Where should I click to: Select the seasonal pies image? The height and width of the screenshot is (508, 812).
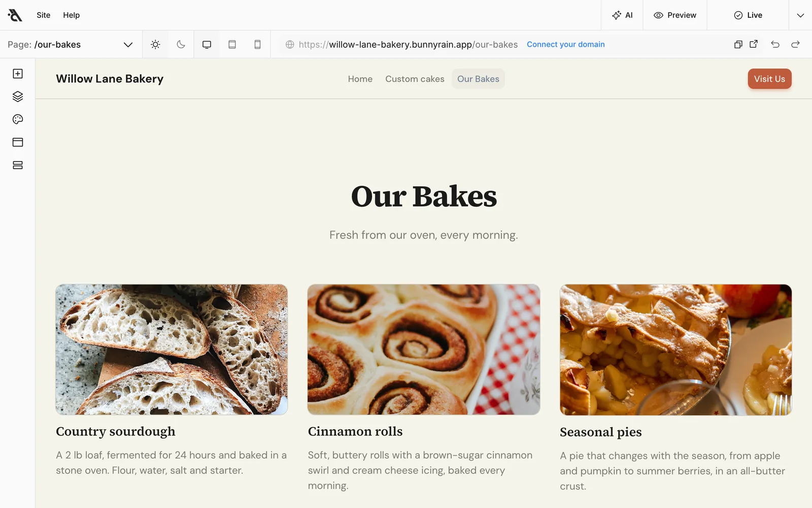pyautogui.click(x=675, y=350)
